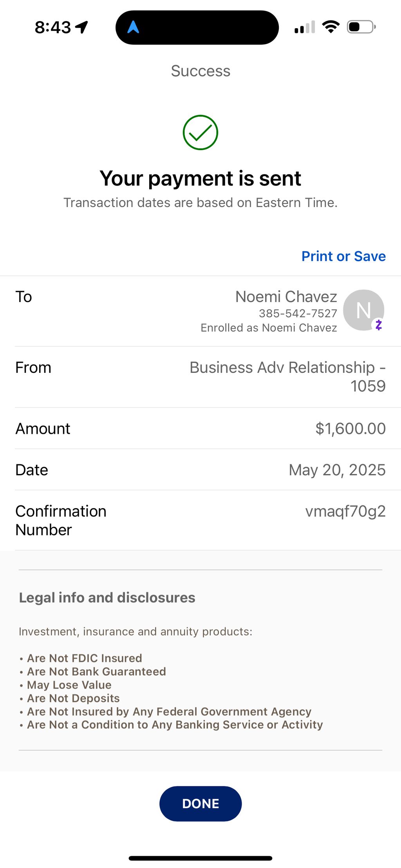401x868 pixels.
Task: Tap the Business Adv Relationship - 1059 account
Action: (x=288, y=377)
